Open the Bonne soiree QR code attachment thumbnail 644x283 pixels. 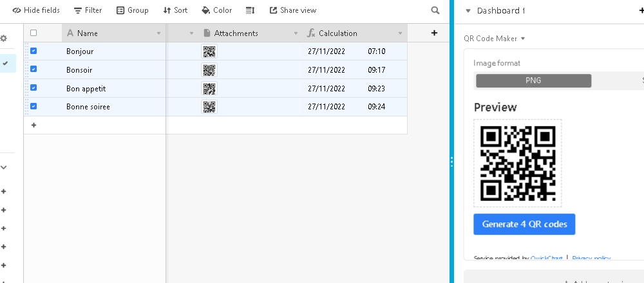pyautogui.click(x=209, y=107)
